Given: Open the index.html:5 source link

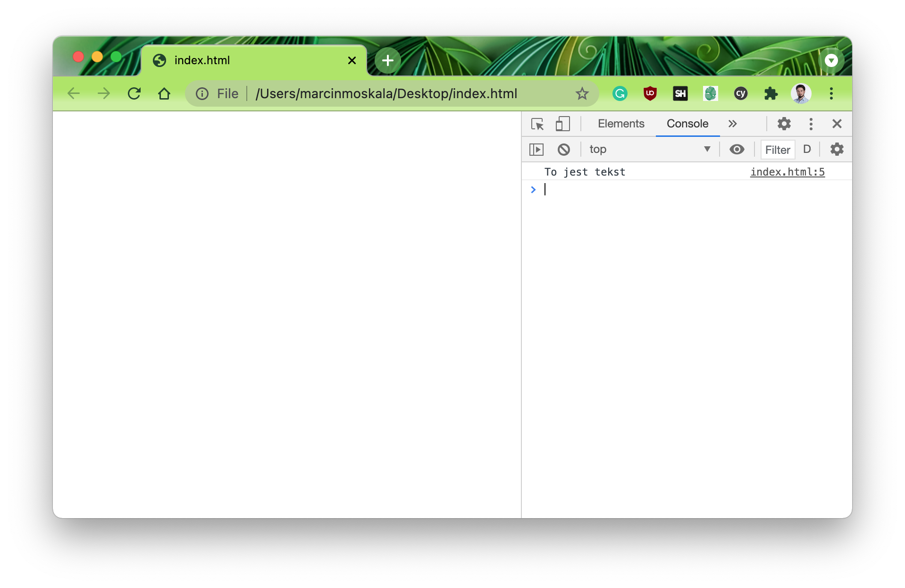Looking at the screenshot, I should (787, 172).
